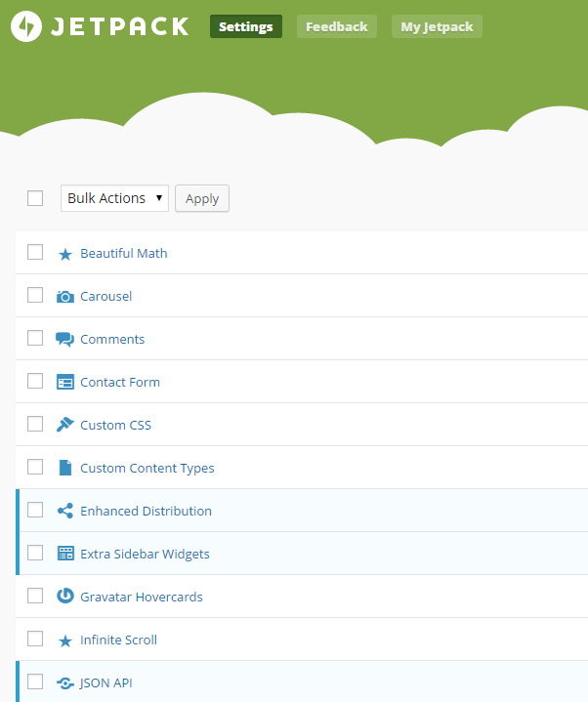Click the speech bubbles icon beside Comments
This screenshot has height=702, width=588.
point(64,340)
